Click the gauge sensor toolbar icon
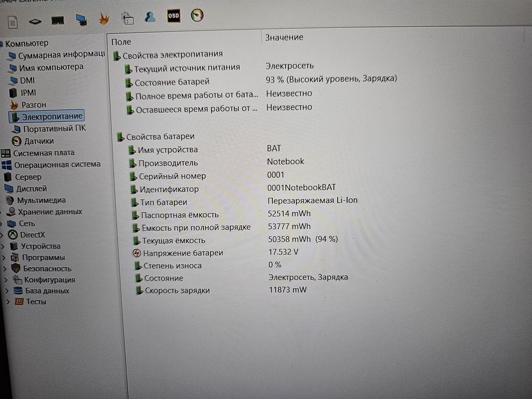532x399 pixels. [197, 15]
